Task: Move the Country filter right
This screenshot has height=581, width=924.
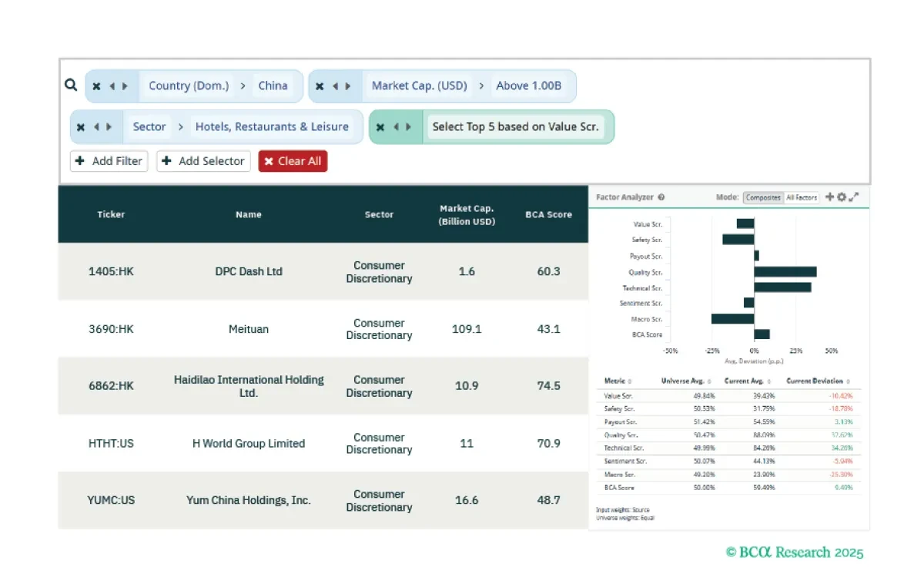Action: pyautogui.click(x=125, y=86)
